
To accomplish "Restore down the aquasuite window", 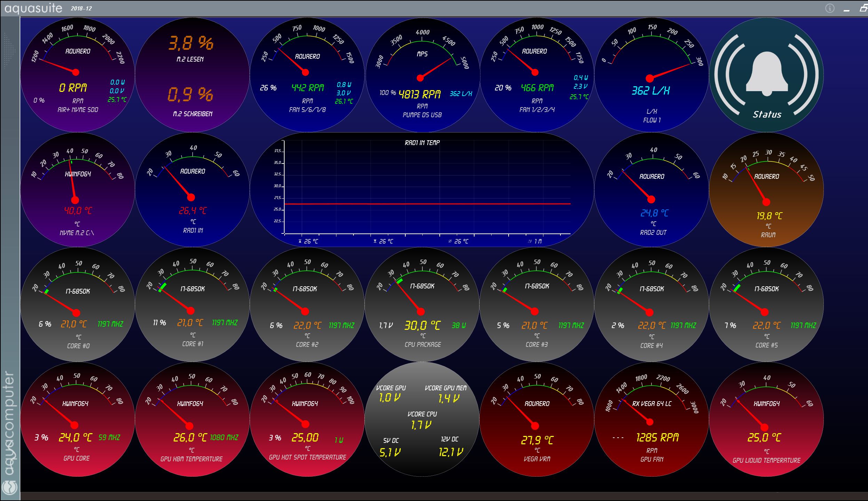I will (x=863, y=8).
